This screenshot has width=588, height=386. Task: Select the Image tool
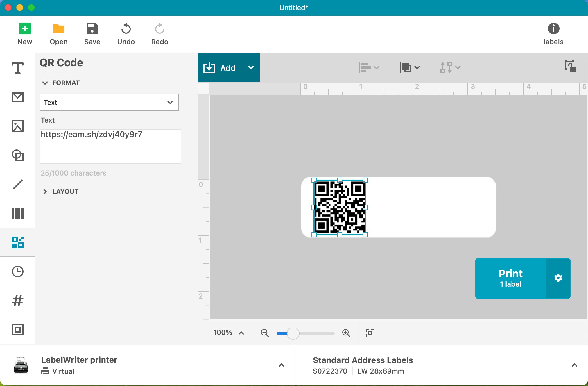pos(17,126)
